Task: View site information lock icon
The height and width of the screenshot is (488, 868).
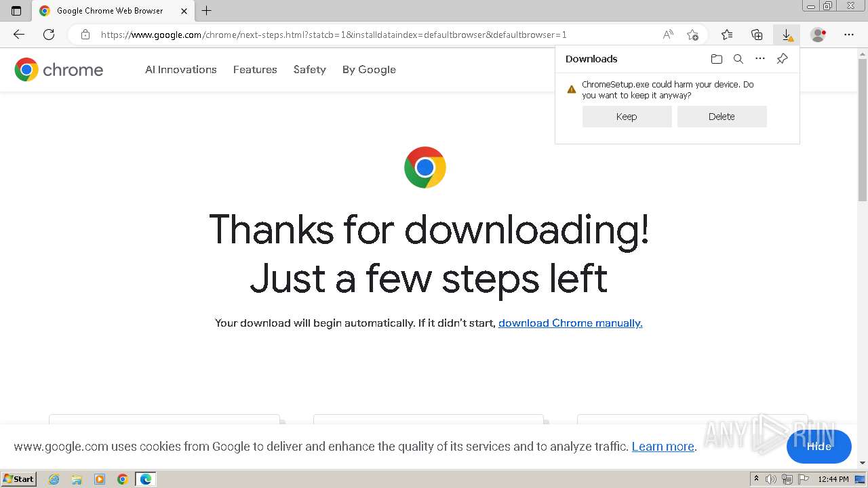Action: pos(85,35)
